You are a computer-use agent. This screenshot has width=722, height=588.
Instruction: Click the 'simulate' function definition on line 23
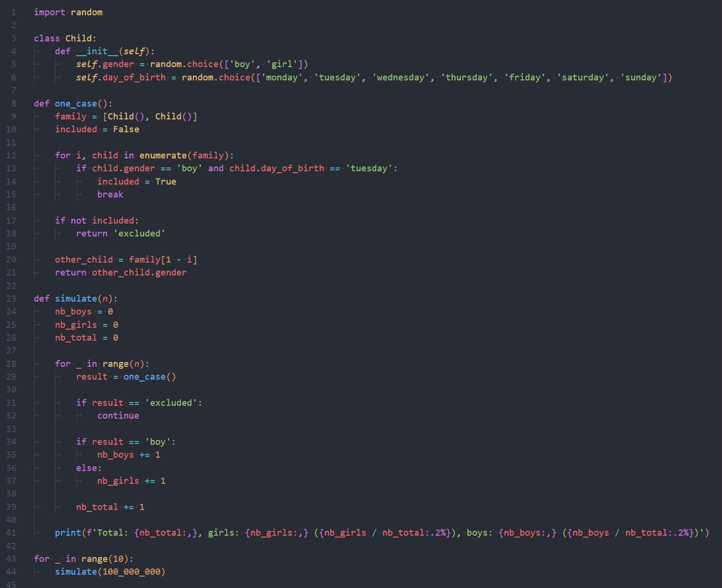[76, 298]
